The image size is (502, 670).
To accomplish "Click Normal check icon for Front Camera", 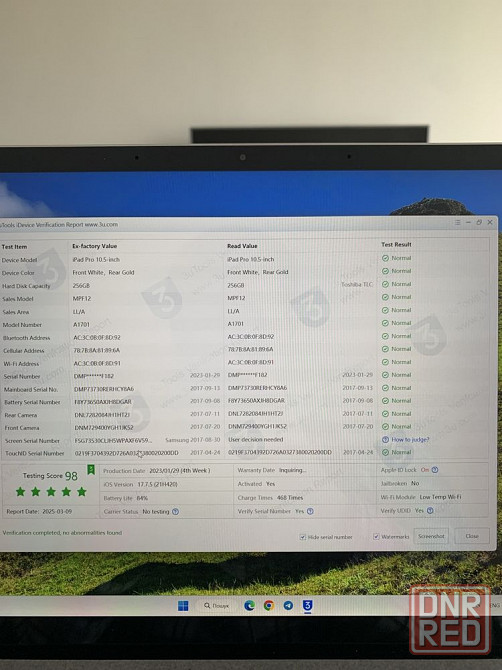I will point(385,426).
